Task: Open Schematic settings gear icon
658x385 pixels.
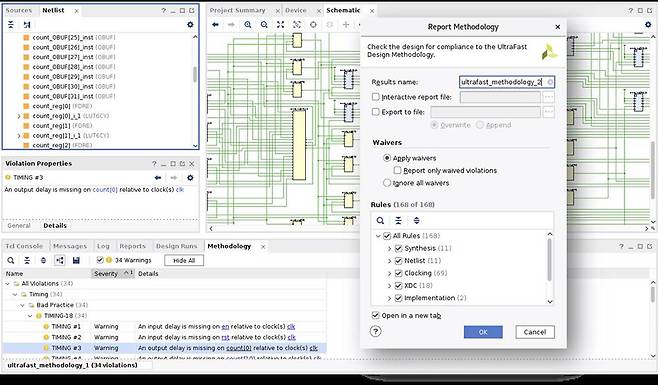Action: (648, 25)
